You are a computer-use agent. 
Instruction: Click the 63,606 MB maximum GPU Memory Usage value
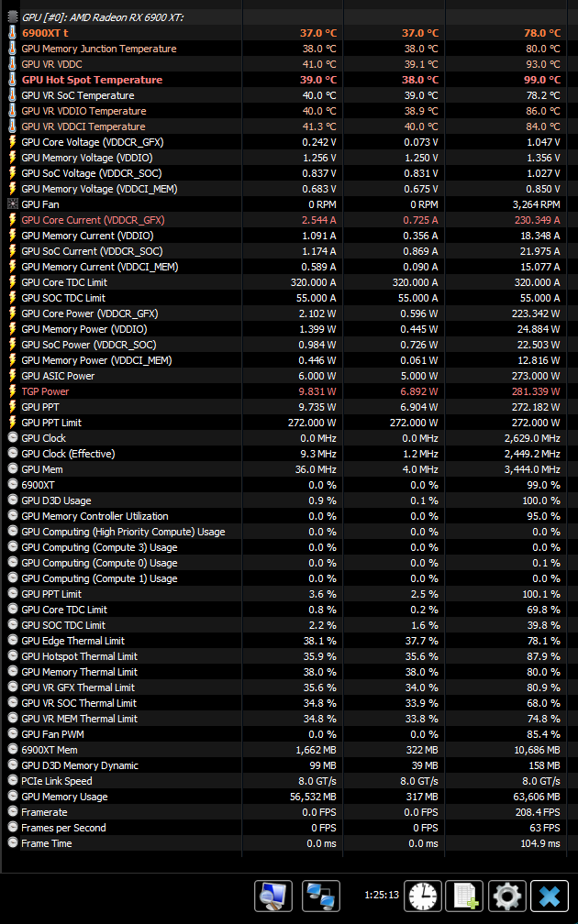(539, 797)
